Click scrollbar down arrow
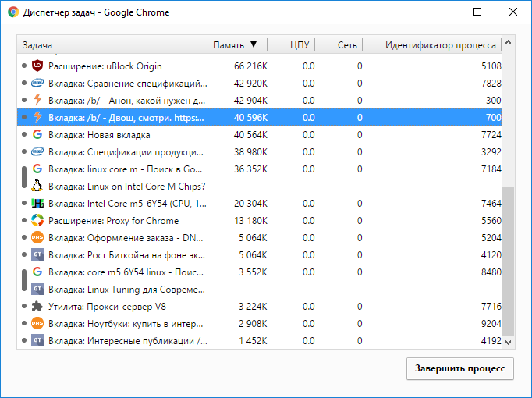 508,342
